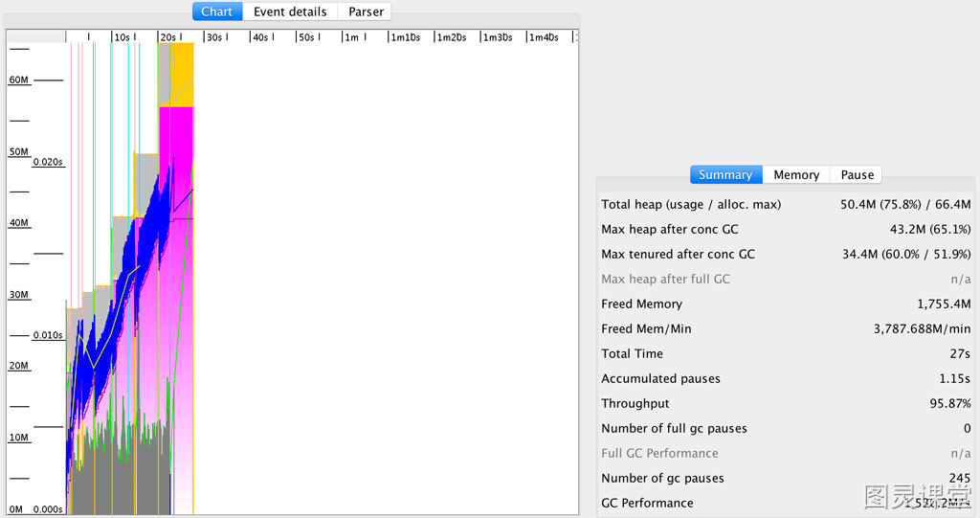This screenshot has height=518, width=980.
Task: Click the Total heap row label
Action: [x=691, y=205]
